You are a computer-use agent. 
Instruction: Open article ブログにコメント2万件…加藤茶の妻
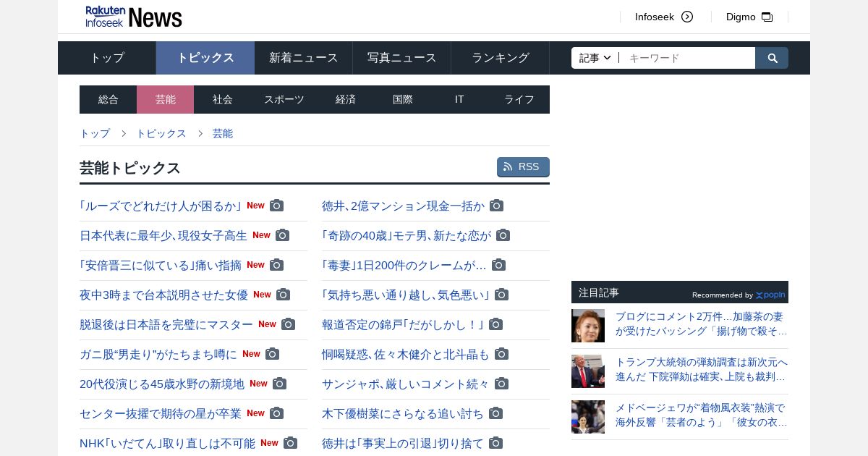[701, 324]
